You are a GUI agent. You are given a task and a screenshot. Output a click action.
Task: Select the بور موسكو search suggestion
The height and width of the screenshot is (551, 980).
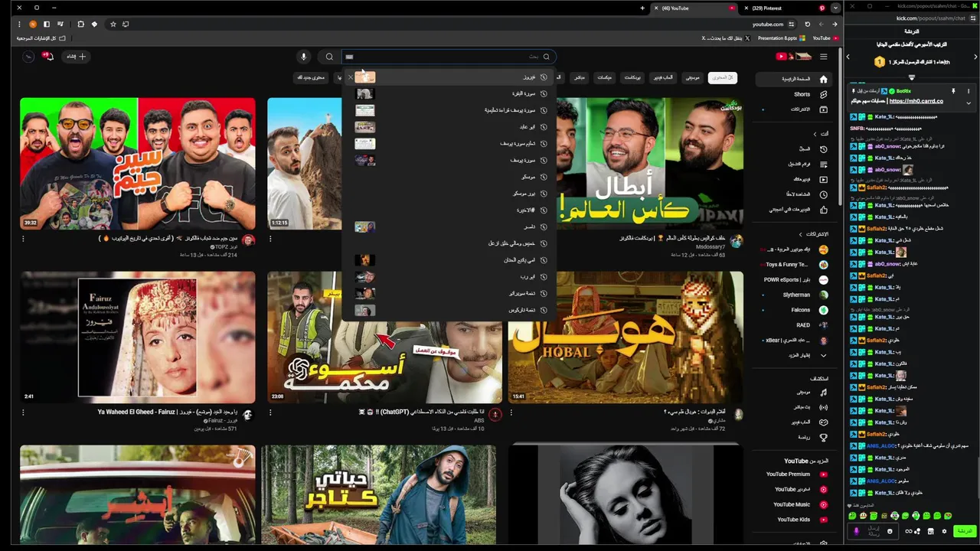448,194
